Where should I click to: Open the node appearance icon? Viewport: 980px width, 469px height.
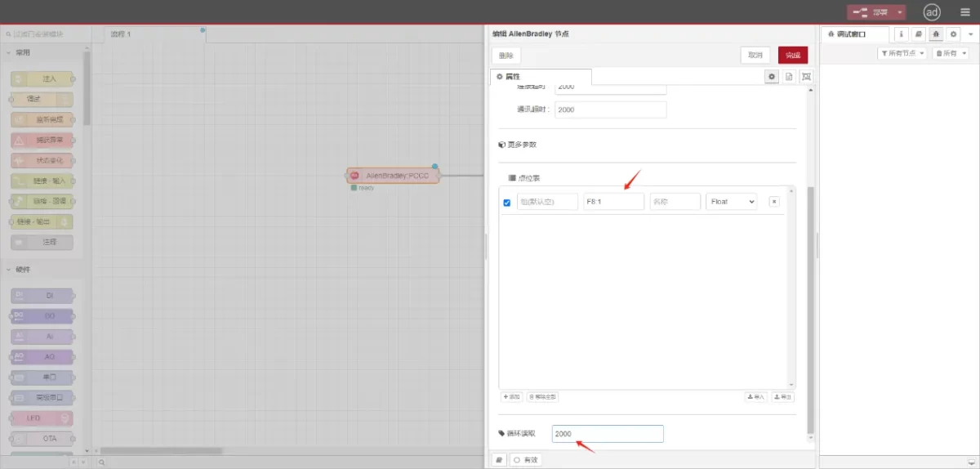(x=807, y=76)
